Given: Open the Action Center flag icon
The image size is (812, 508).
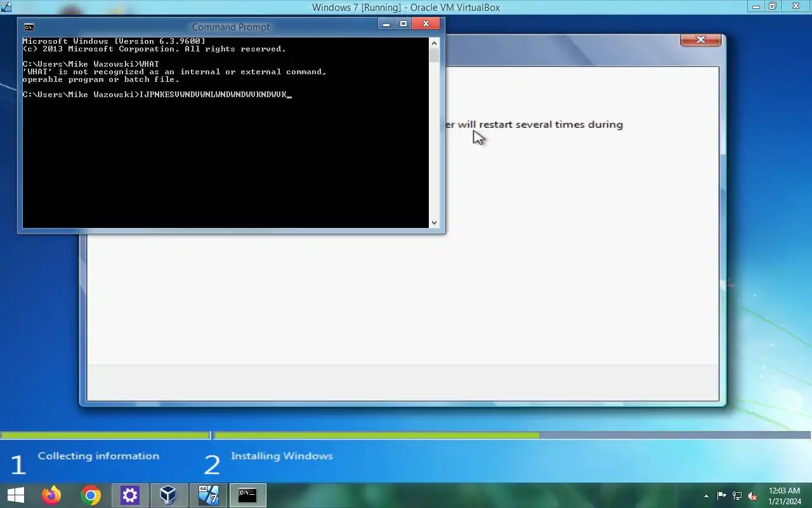Looking at the screenshot, I should [x=722, y=496].
